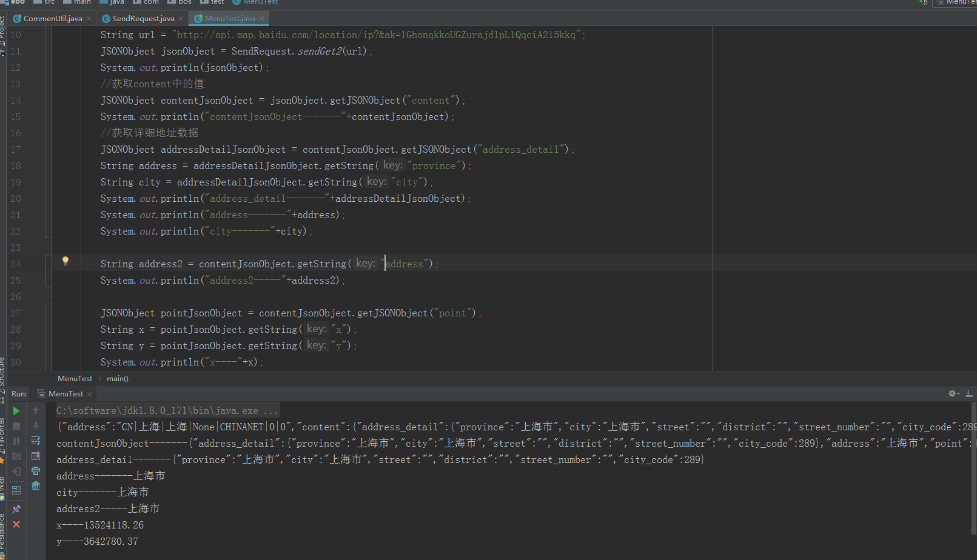This screenshot has width=977, height=560.
Task: Click variable 'pointJsonObject' on line 27
Action: [201, 313]
